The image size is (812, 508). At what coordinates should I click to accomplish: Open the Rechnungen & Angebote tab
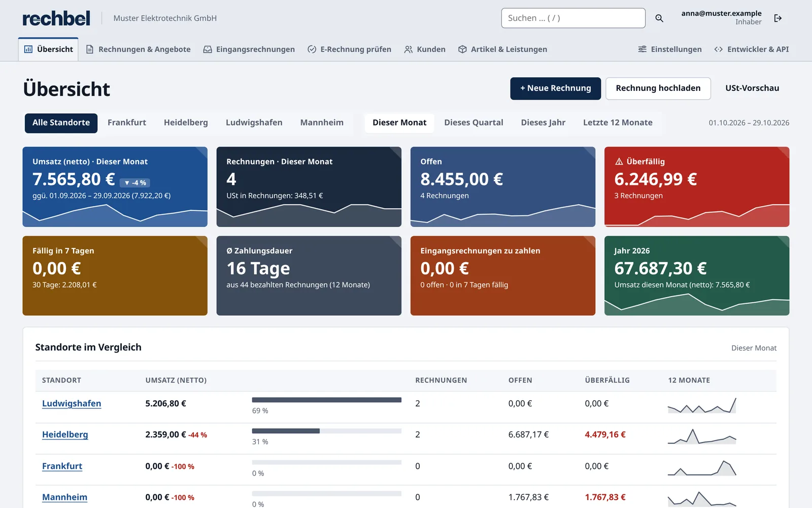(139, 49)
